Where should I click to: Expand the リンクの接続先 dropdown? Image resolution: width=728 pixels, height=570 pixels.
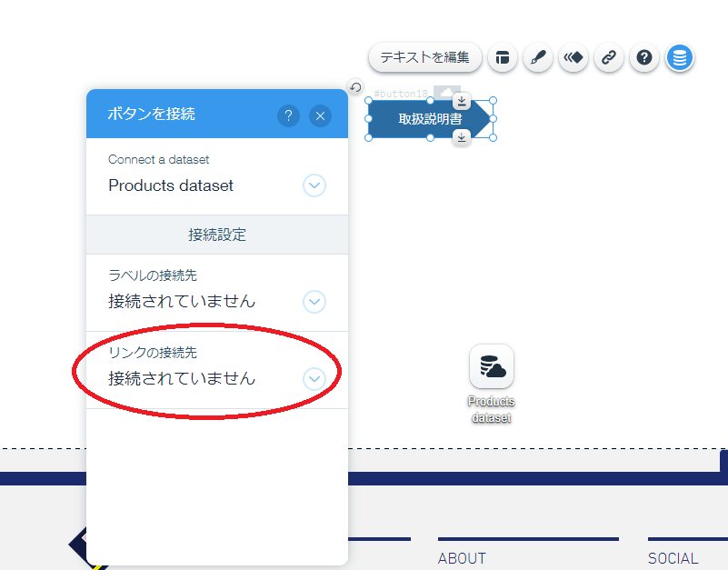(x=314, y=378)
